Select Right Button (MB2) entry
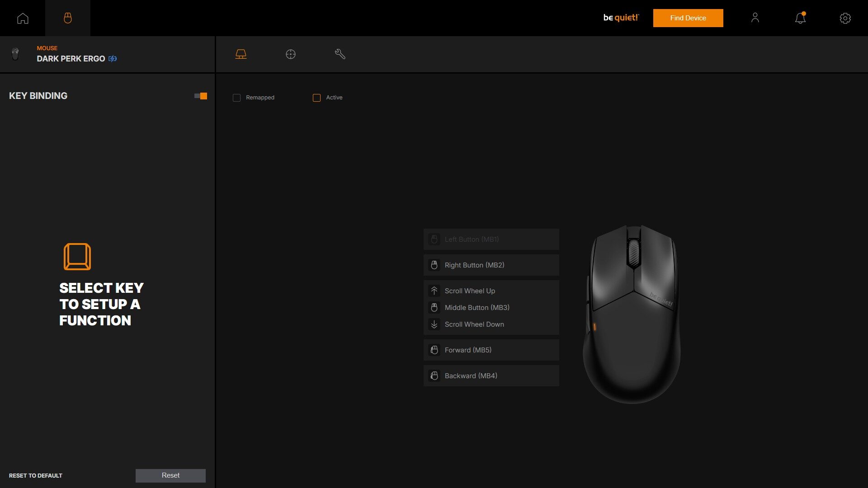Image resolution: width=868 pixels, height=488 pixels. click(491, 265)
